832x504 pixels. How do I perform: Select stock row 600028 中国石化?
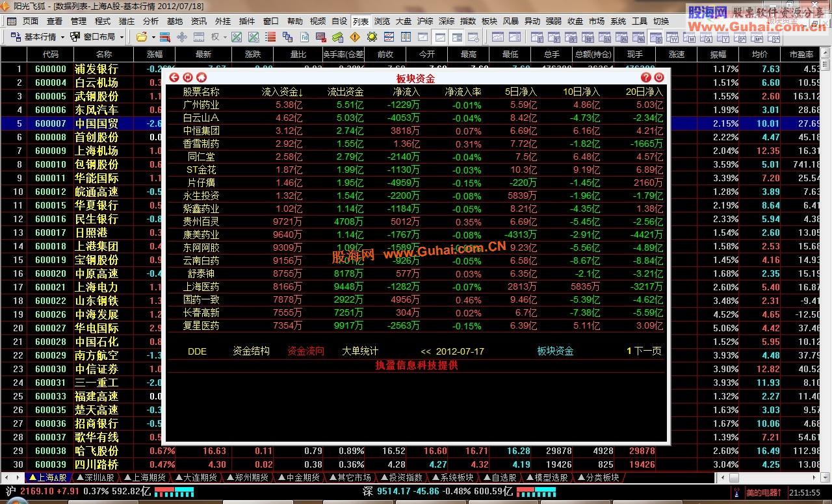pos(411,342)
